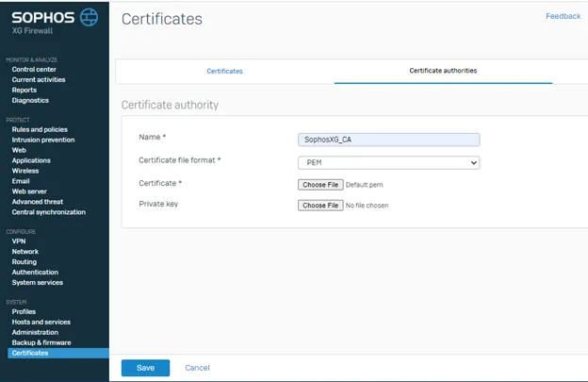Open the Certificate file format dropdown

pos(388,162)
